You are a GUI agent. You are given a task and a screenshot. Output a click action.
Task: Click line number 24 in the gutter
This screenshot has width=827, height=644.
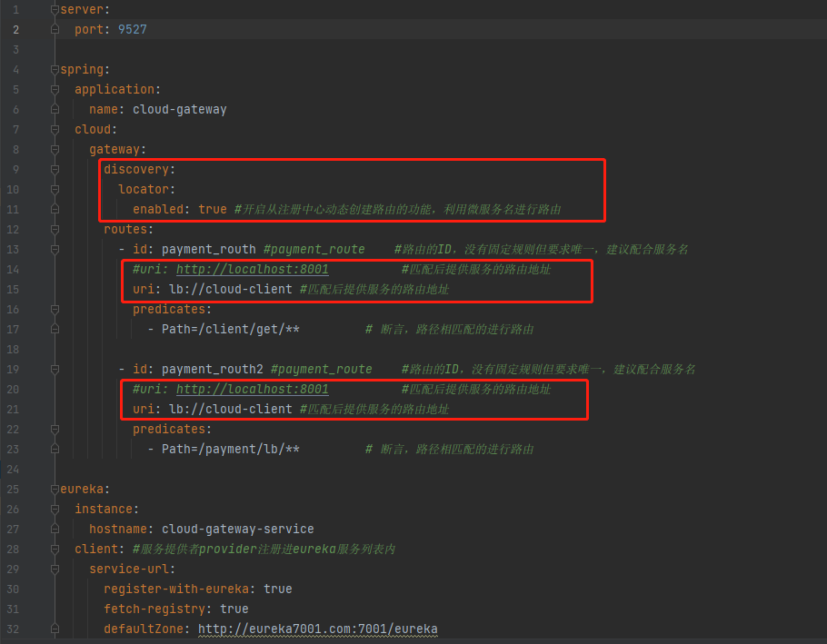pyautogui.click(x=13, y=470)
